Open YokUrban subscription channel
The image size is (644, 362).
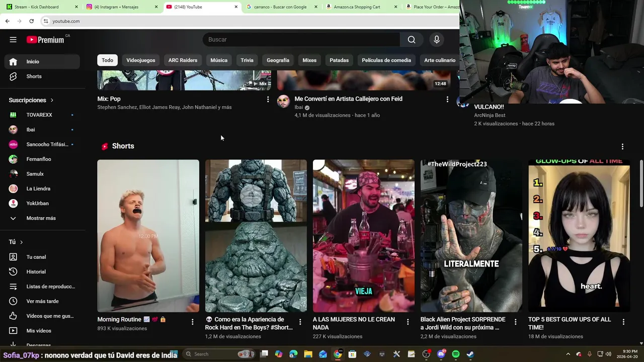pos(42,204)
